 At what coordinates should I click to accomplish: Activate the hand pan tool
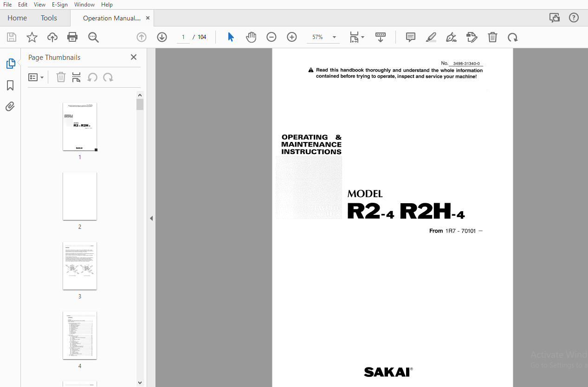tap(251, 37)
